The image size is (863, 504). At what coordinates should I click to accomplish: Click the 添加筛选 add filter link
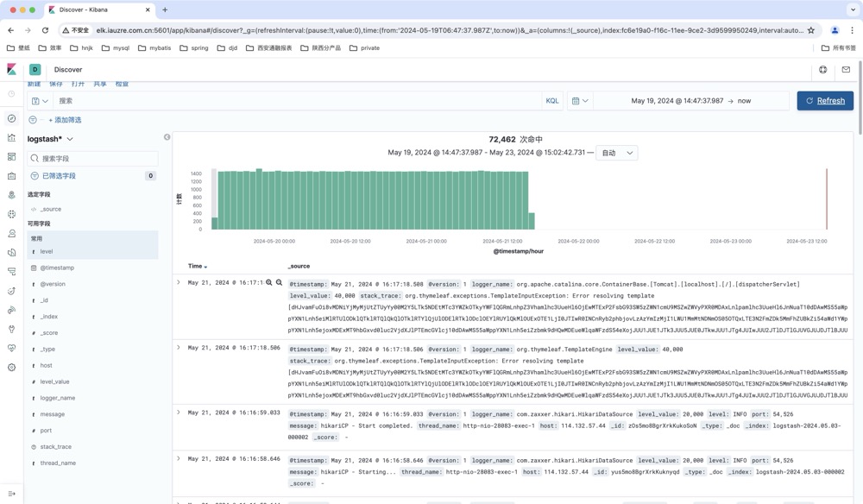(64, 120)
